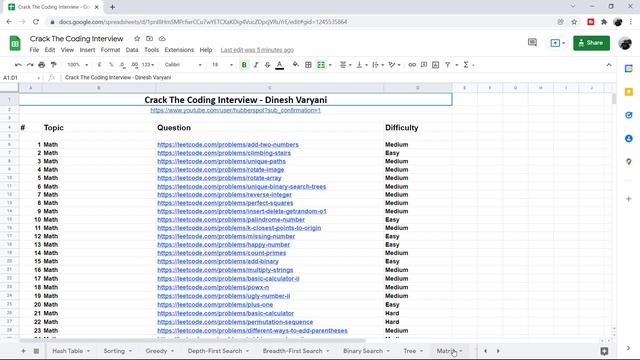Viewport: 640px width, 360px height.
Task: Open comment history
Action: (532, 42)
